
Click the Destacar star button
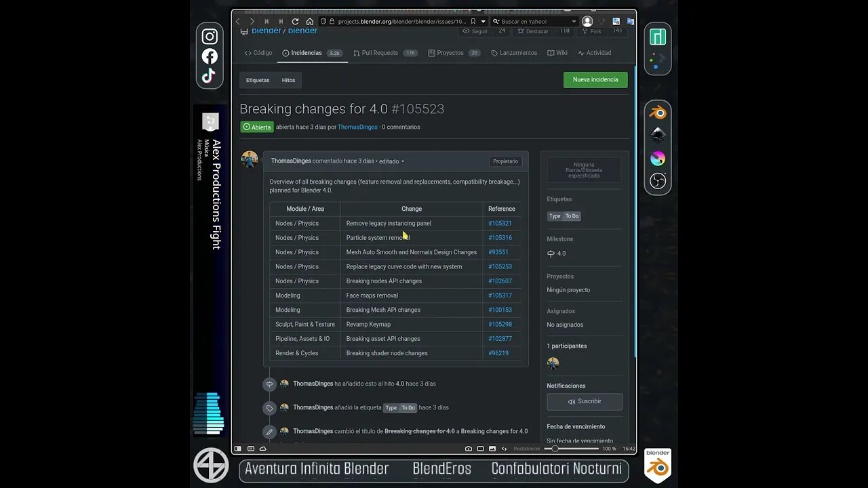(x=532, y=31)
